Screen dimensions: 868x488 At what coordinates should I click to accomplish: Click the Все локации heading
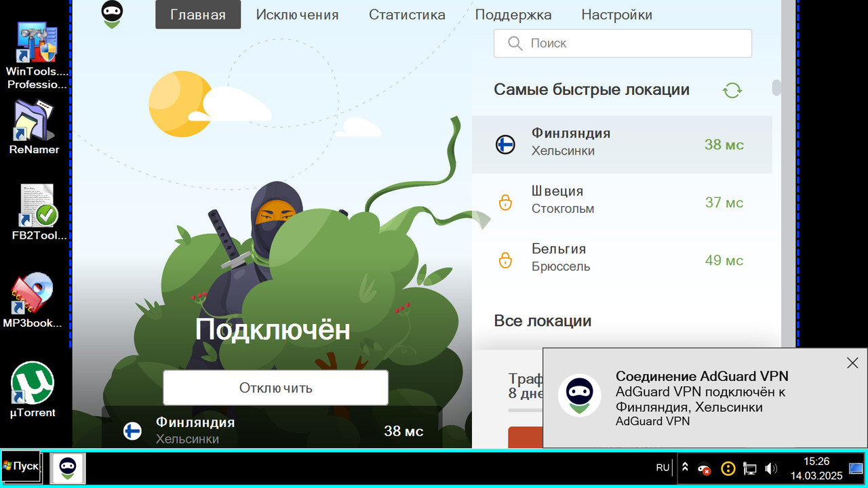point(542,321)
